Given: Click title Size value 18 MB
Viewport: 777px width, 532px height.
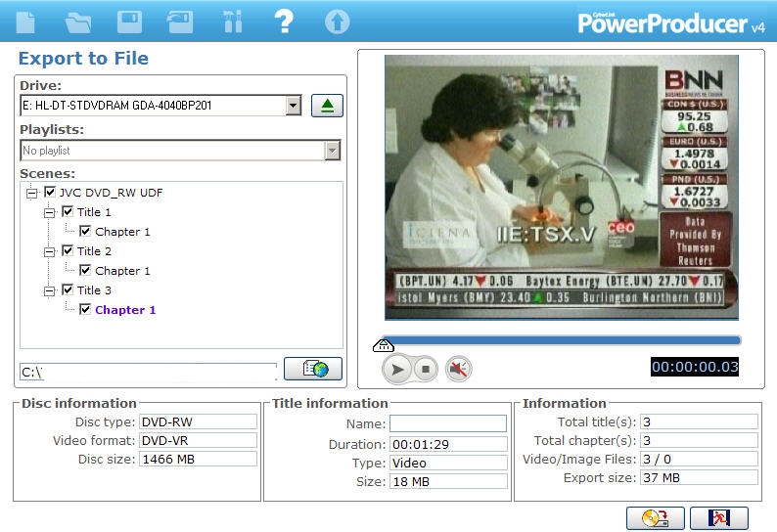Looking at the screenshot, I should click(x=448, y=481).
